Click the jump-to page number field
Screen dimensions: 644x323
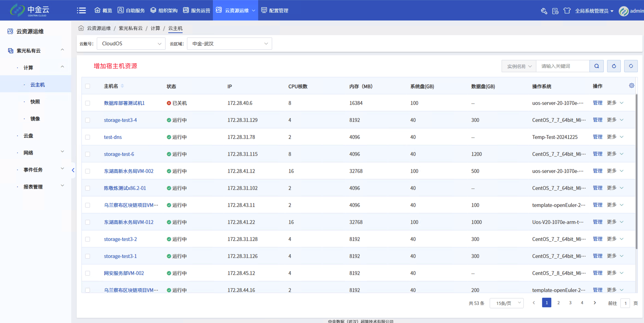point(625,303)
